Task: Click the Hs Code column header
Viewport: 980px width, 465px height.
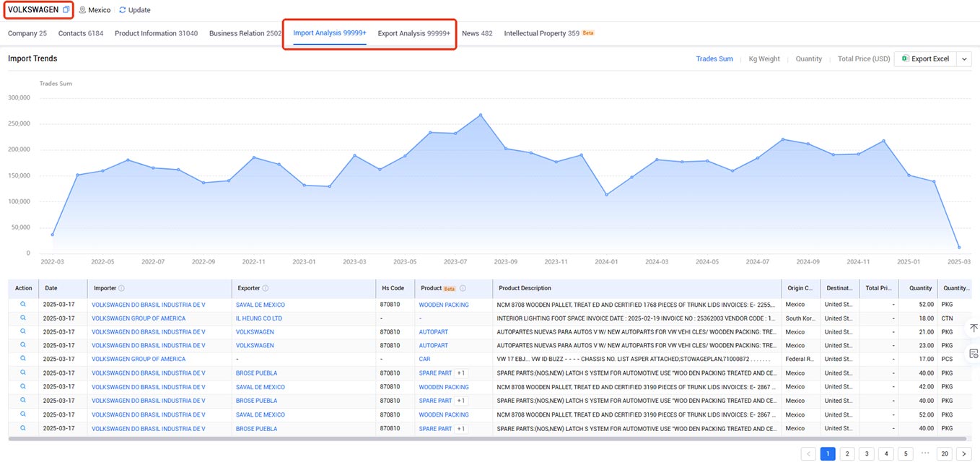Action: click(393, 288)
